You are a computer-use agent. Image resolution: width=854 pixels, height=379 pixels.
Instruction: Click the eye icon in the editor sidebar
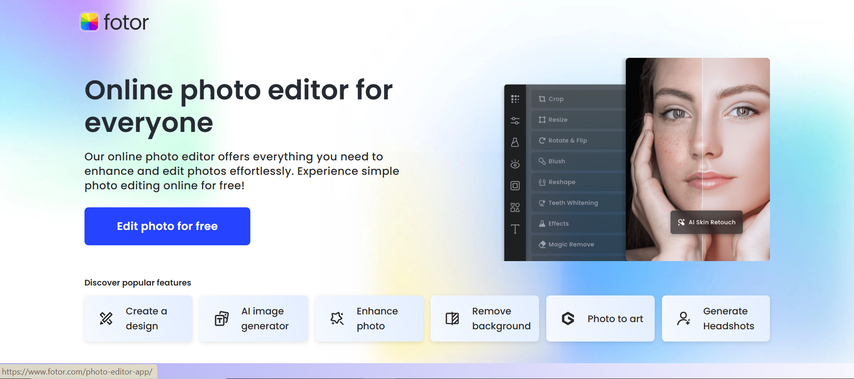click(515, 164)
